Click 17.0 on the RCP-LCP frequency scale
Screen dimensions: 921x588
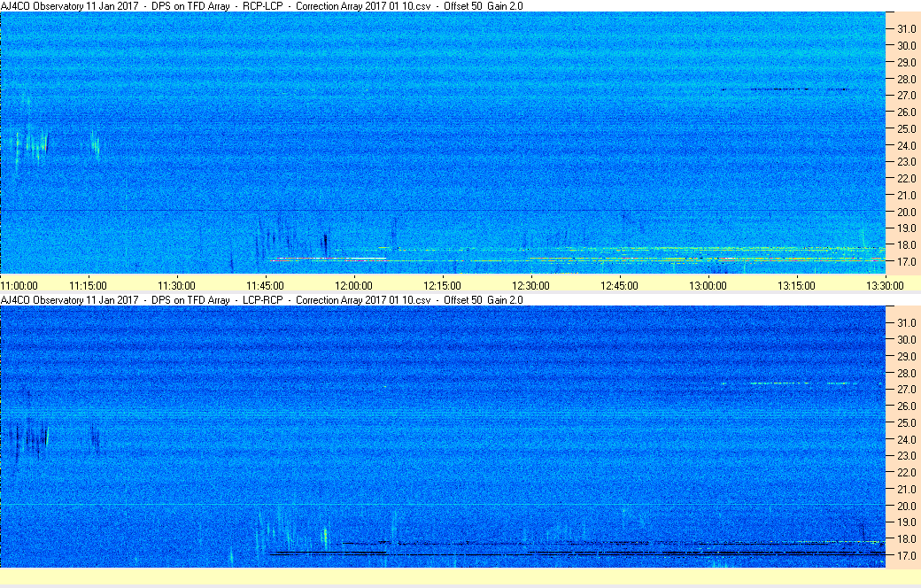(906, 261)
